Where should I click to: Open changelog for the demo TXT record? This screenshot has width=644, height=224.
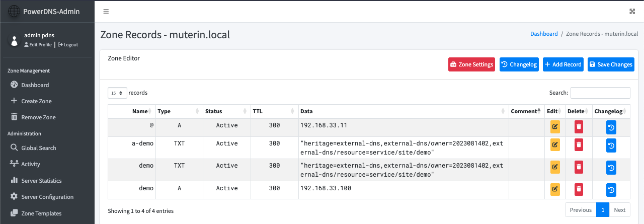tap(611, 168)
